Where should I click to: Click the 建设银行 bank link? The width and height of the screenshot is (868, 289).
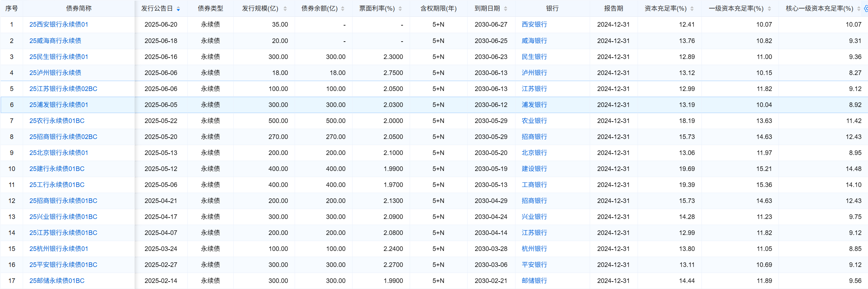534,169
